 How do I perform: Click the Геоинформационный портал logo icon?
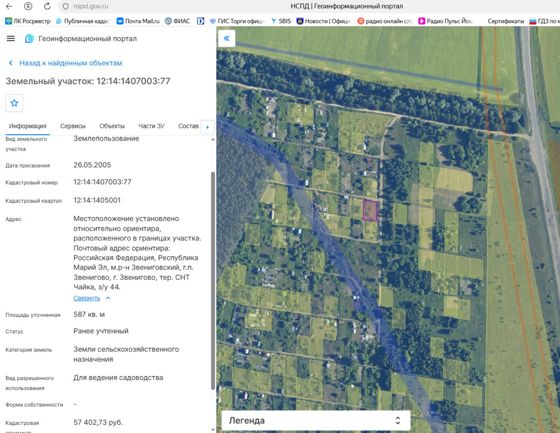click(29, 38)
